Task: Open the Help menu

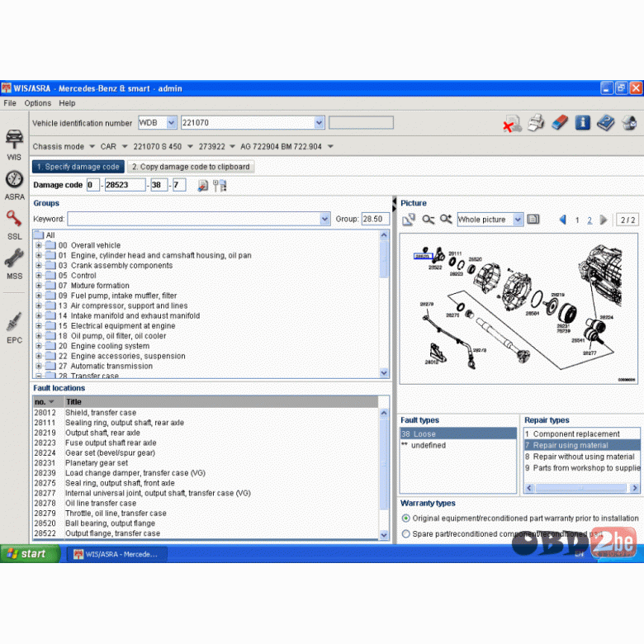Action: pos(67,103)
